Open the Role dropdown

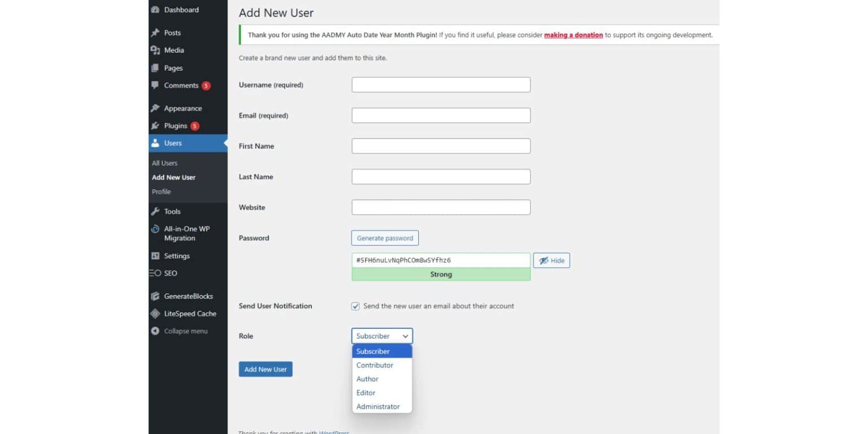pos(382,336)
